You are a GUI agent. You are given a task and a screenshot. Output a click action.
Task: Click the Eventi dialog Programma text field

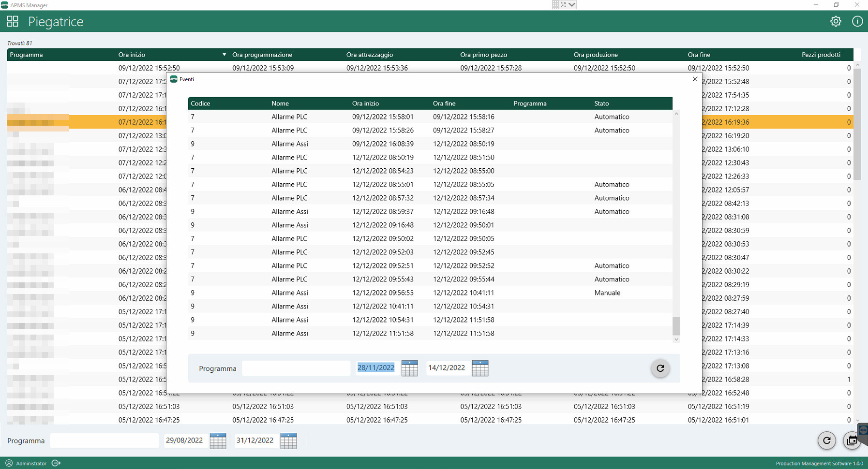[296, 368]
